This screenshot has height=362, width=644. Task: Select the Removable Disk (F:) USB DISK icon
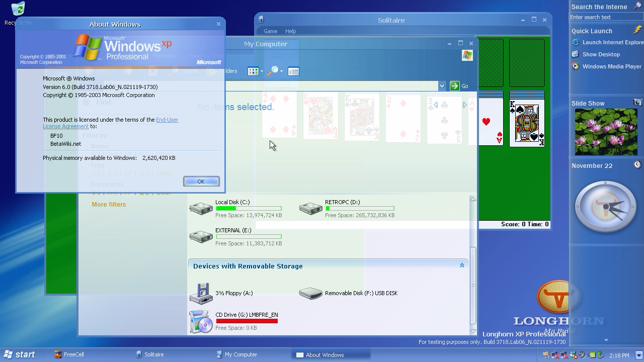[310, 294]
